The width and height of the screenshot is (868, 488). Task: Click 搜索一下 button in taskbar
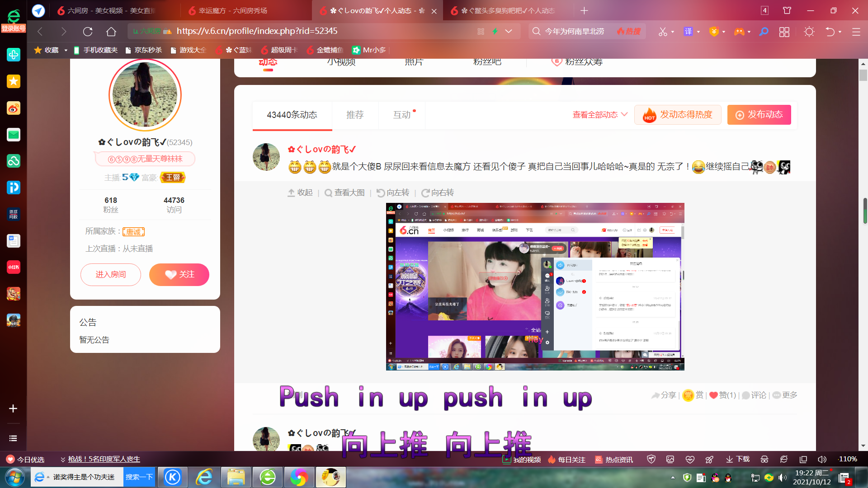139,477
